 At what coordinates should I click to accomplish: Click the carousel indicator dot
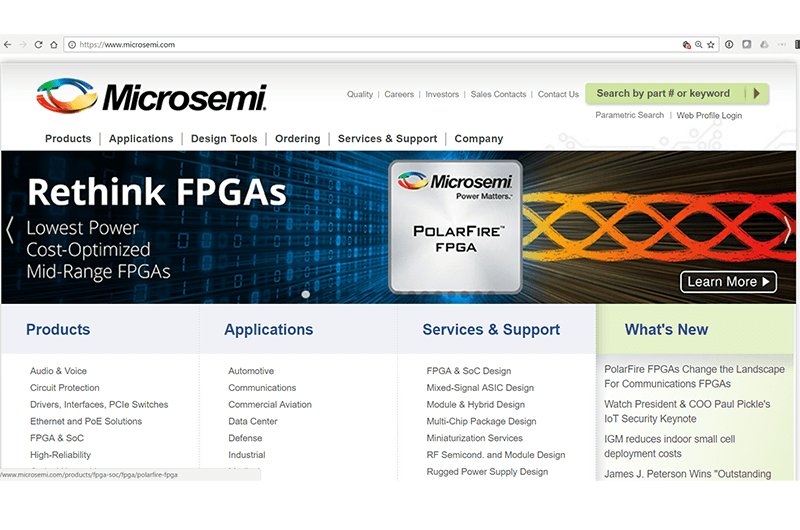point(306,294)
